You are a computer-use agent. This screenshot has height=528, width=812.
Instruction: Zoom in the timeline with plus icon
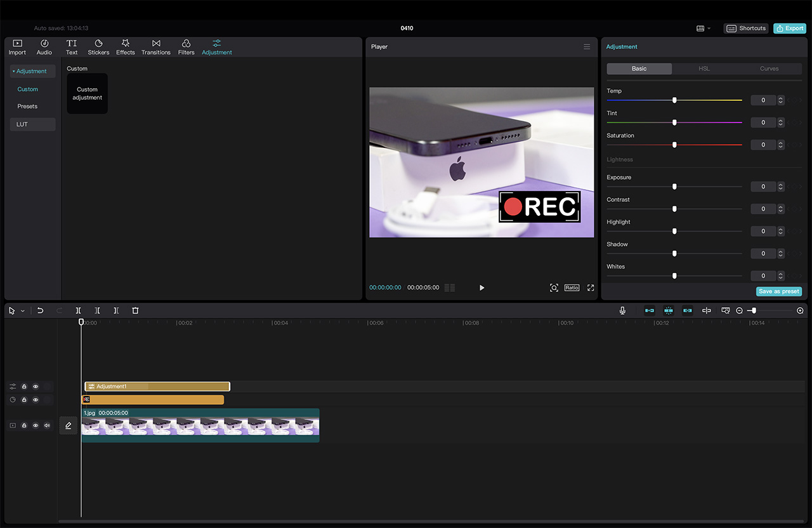click(800, 310)
